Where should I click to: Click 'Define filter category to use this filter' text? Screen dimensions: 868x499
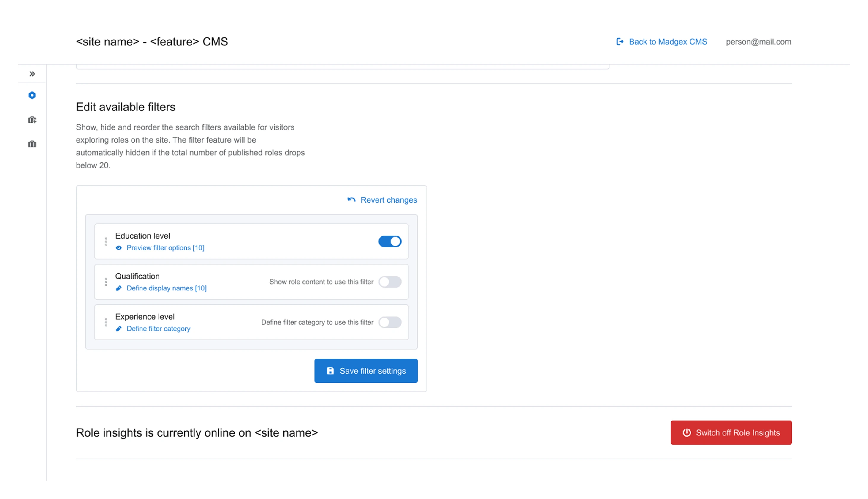317,322
